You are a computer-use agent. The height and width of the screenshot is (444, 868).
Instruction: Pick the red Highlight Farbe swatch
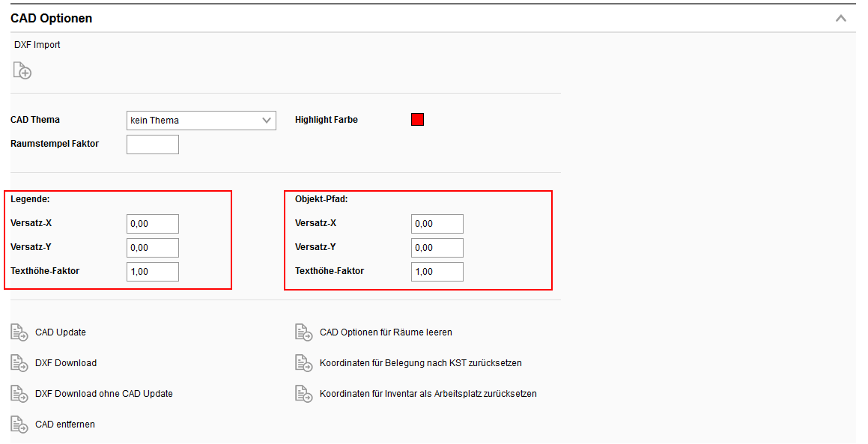(x=417, y=120)
